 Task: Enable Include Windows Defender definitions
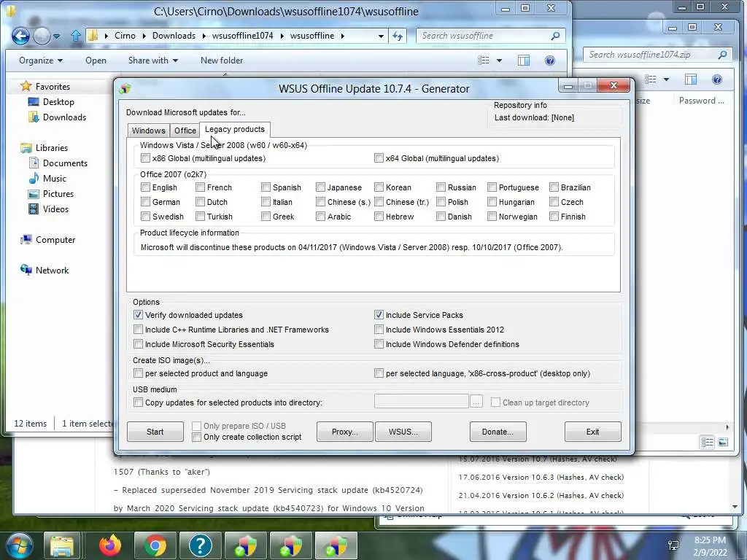379,344
